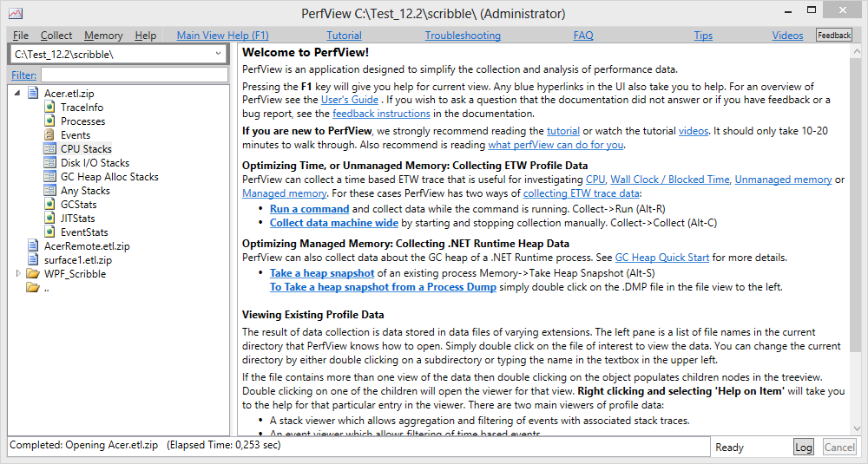
Task: Click the Take a heap snapshot link
Action: pyautogui.click(x=322, y=273)
